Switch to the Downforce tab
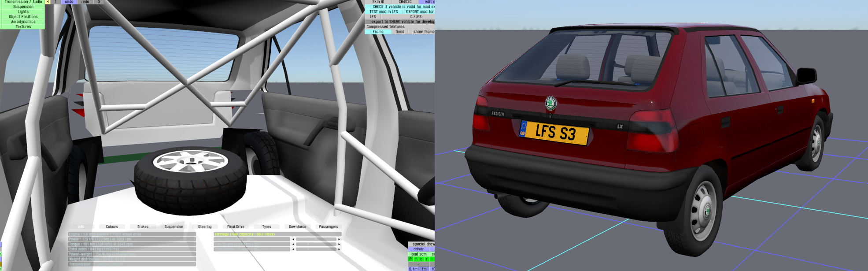 coord(297,226)
